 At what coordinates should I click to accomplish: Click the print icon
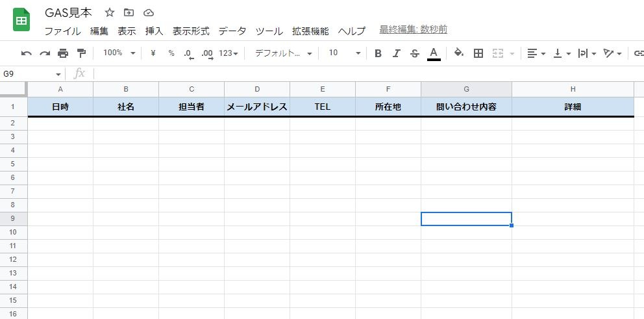(63, 53)
